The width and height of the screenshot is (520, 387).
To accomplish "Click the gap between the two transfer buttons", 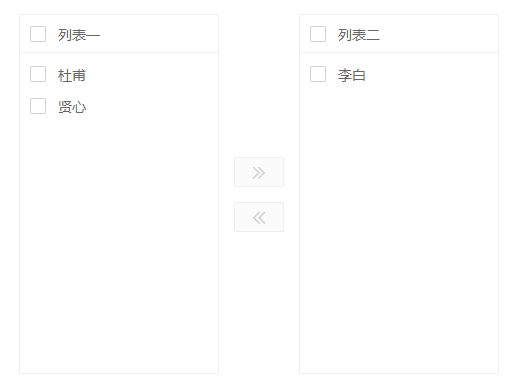I will [x=259, y=194].
